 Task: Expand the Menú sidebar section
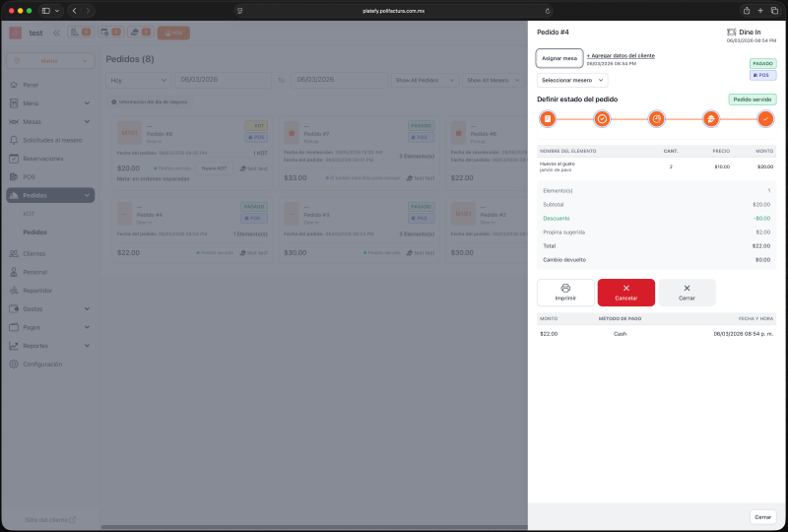(x=50, y=103)
